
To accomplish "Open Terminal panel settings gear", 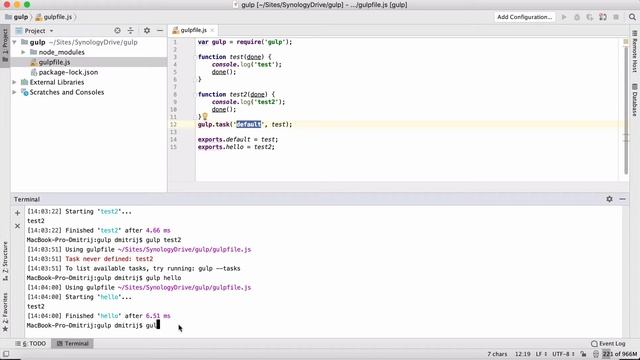I will (x=609, y=199).
